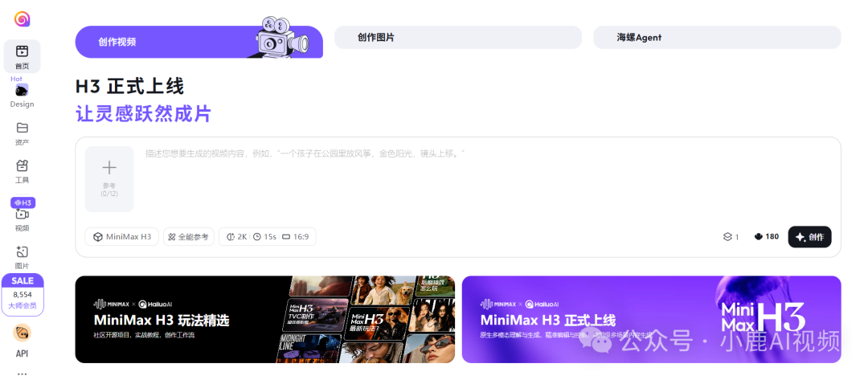Screen dimensions: 868x376
Task: Open the MiniMax H3 玩法精选 banner
Action: (x=264, y=320)
